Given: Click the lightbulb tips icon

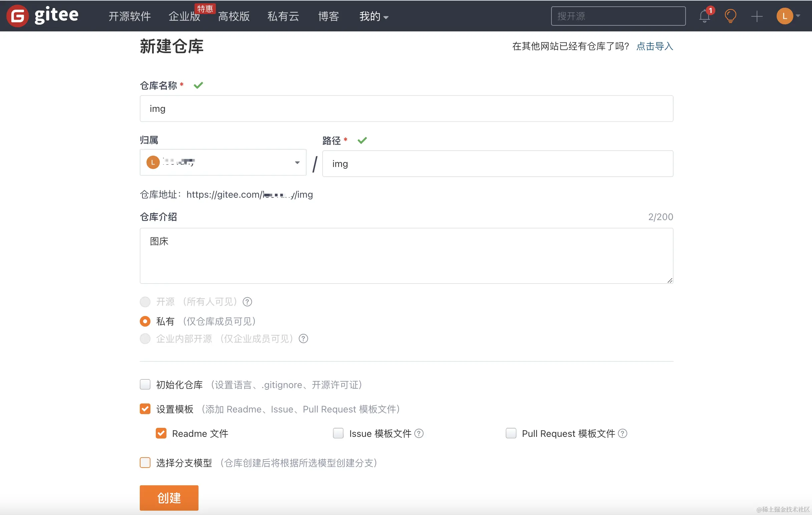Looking at the screenshot, I should pyautogui.click(x=730, y=16).
